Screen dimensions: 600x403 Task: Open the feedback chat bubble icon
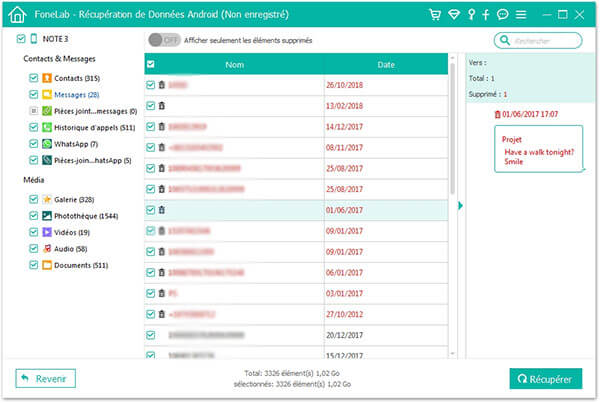coord(502,15)
